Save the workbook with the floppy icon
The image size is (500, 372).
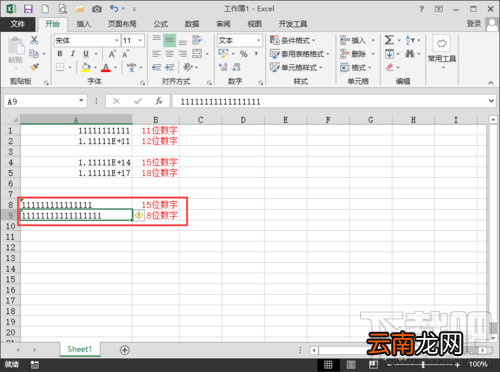pos(28,9)
